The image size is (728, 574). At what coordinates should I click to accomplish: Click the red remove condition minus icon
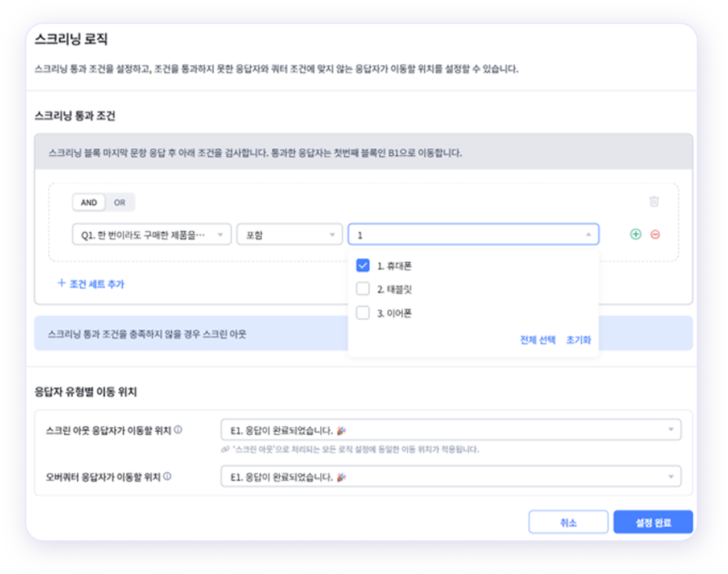tap(655, 234)
